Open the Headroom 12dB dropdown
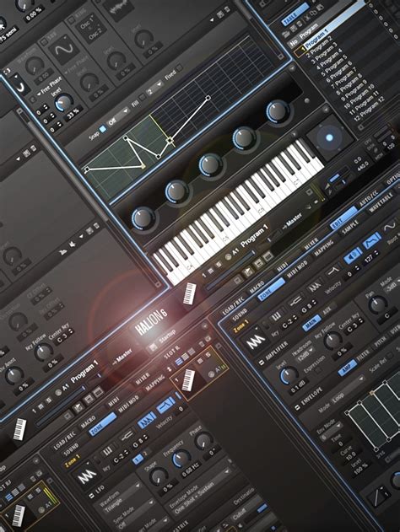Viewport: 400px width, 532px height. click(x=306, y=356)
